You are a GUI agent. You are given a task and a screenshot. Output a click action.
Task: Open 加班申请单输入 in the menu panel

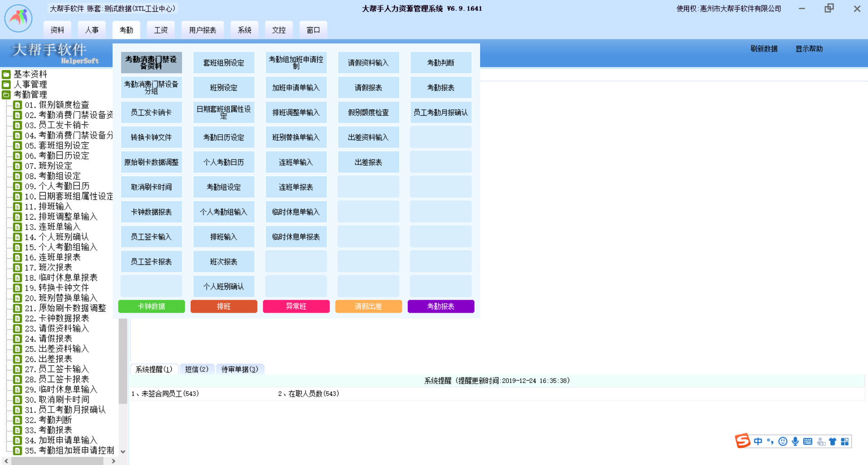pos(296,88)
